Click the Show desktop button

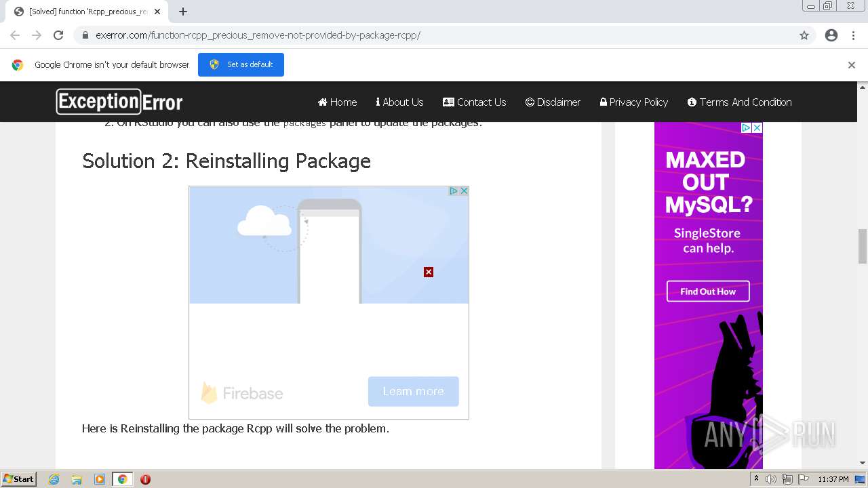pyautogui.click(x=861, y=479)
